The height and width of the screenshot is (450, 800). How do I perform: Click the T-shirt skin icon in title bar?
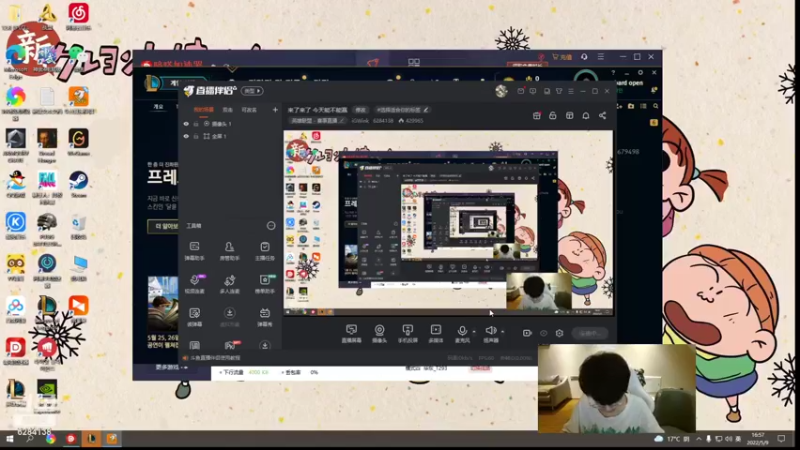559,91
